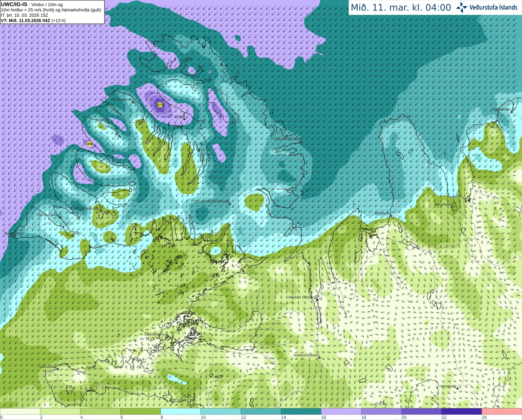
Task: Click the 20–22 m/s violet legend swatch
Action: [422, 411]
